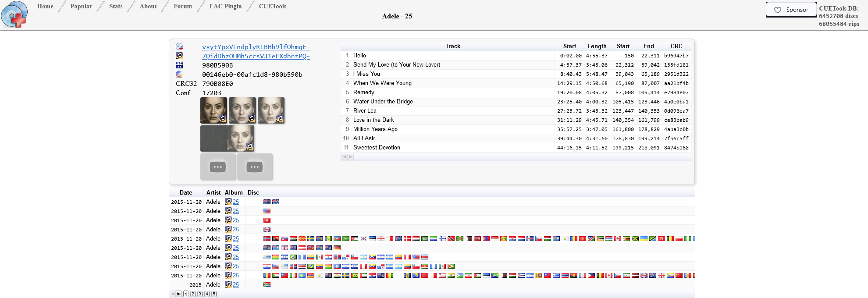The image size is (868, 298).
Task: Click the right arrow under the track table
Action: [x=351, y=157]
